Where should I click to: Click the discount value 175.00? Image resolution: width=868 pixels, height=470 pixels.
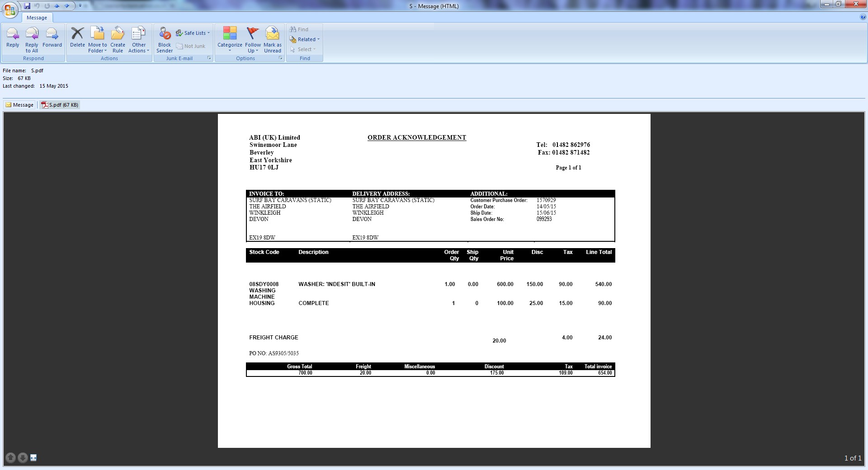(x=497, y=373)
